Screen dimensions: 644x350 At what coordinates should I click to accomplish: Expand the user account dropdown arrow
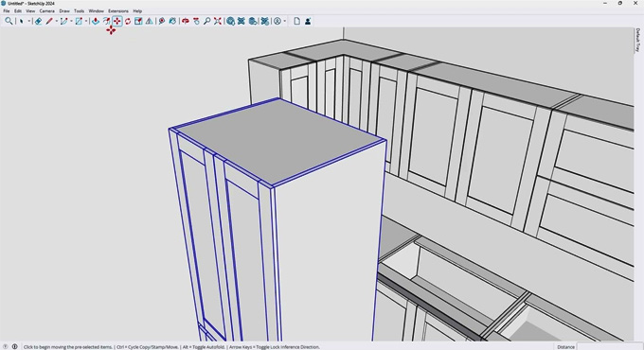tap(285, 21)
